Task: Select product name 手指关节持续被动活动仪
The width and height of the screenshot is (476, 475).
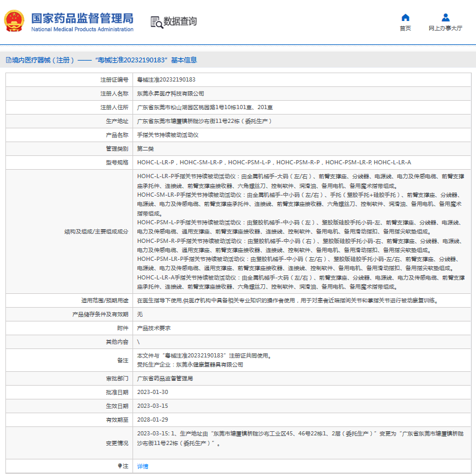Action: point(168,135)
